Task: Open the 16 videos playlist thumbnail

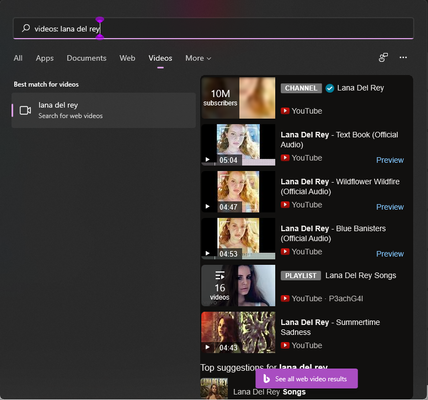Action: [x=238, y=286]
